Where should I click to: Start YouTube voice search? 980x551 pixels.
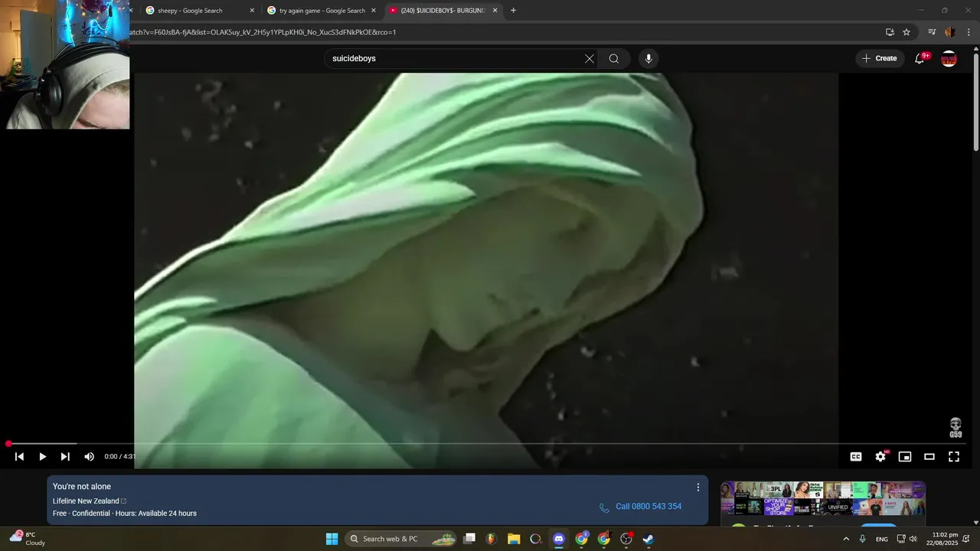[x=648, y=59]
